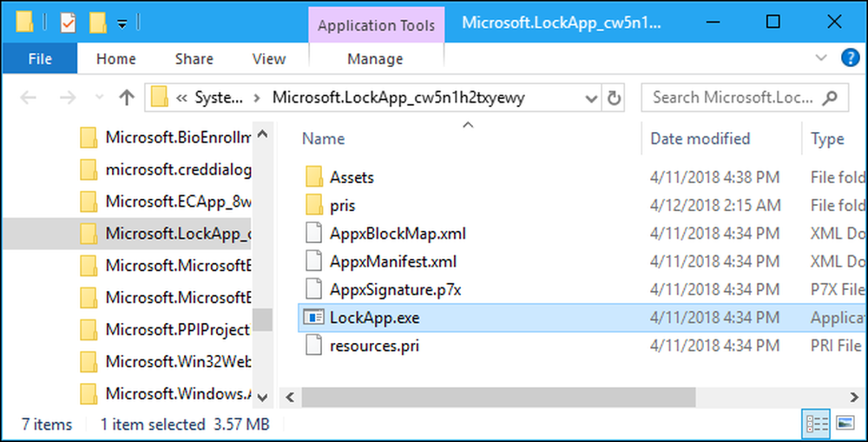Click the horizontal scrollbar left arrow

click(x=290, y=397)
